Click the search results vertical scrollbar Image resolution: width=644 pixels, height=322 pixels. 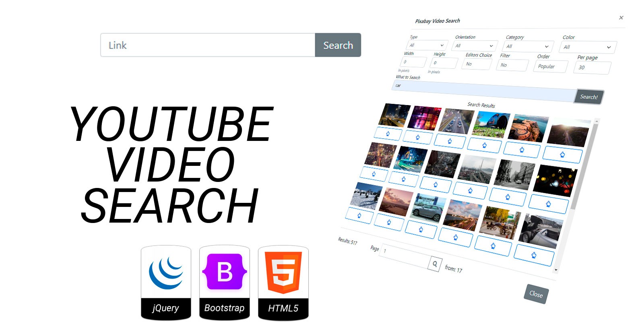tap(576, 196)
